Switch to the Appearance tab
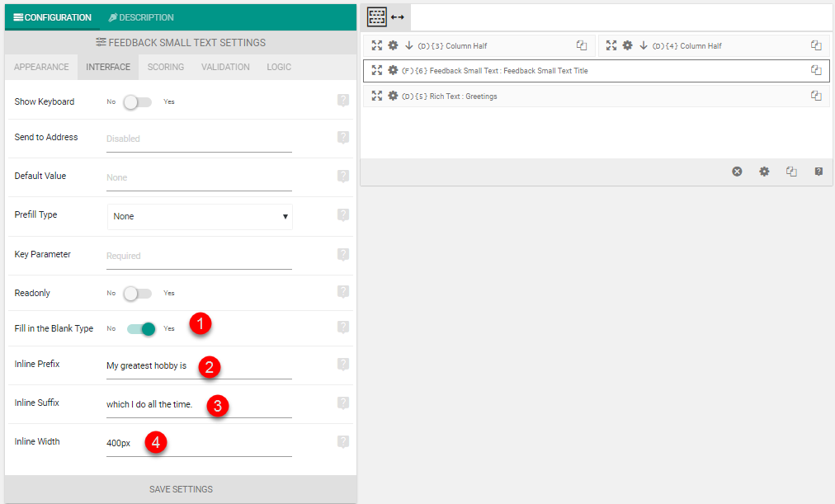 tap(41, 67)
